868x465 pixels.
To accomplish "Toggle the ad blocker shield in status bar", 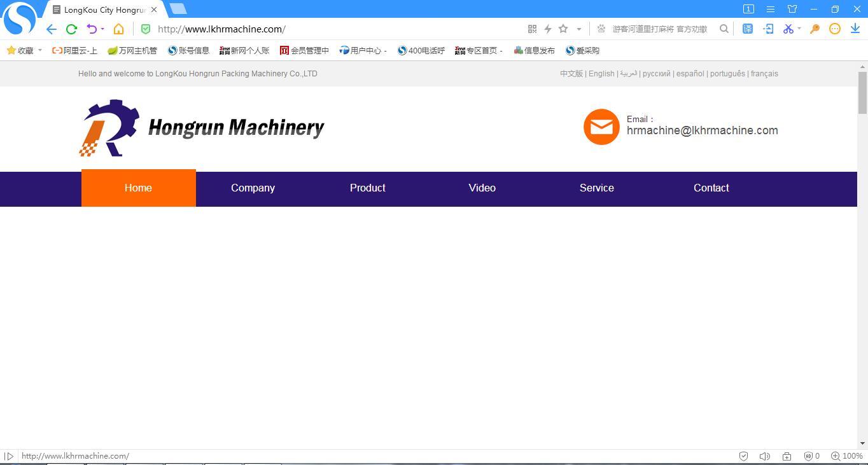I will point(743,456).
